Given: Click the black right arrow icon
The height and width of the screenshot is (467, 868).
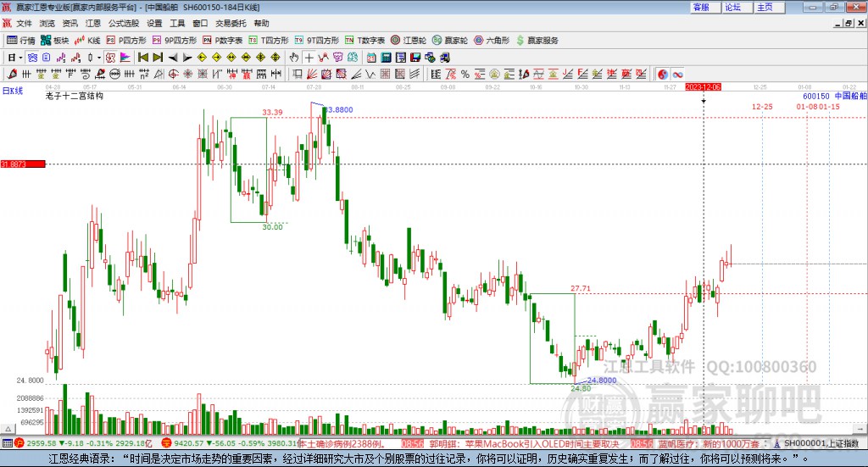Looking at the screenshot, I should pyautogui.click(x=187, y=58).
